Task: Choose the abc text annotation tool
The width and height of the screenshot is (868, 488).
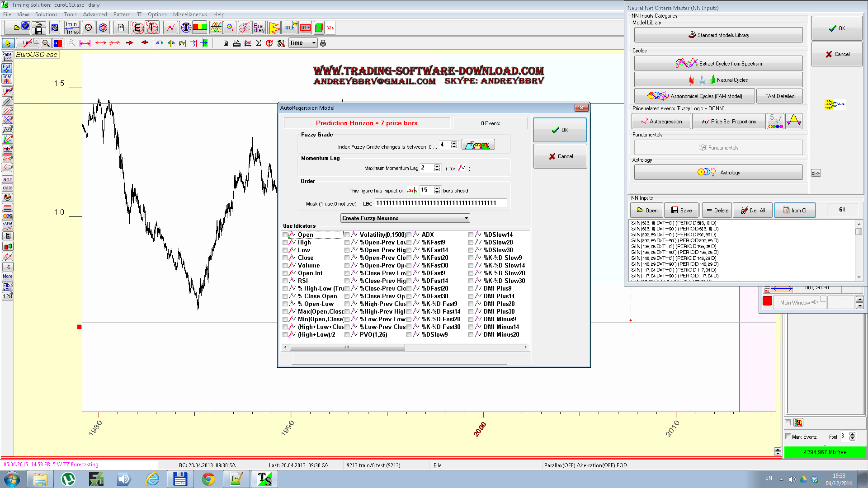Action: [x=7, y=179]
